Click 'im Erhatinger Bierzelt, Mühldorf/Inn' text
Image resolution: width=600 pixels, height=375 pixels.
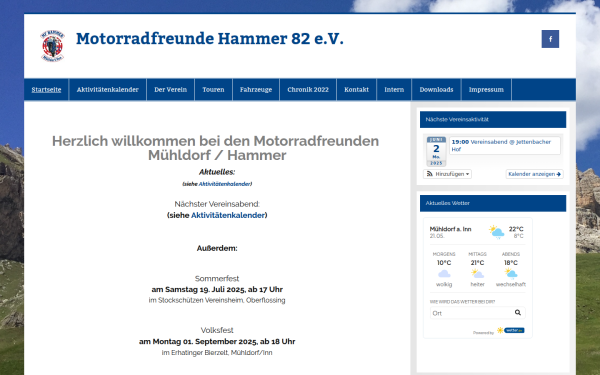point(217,353)
